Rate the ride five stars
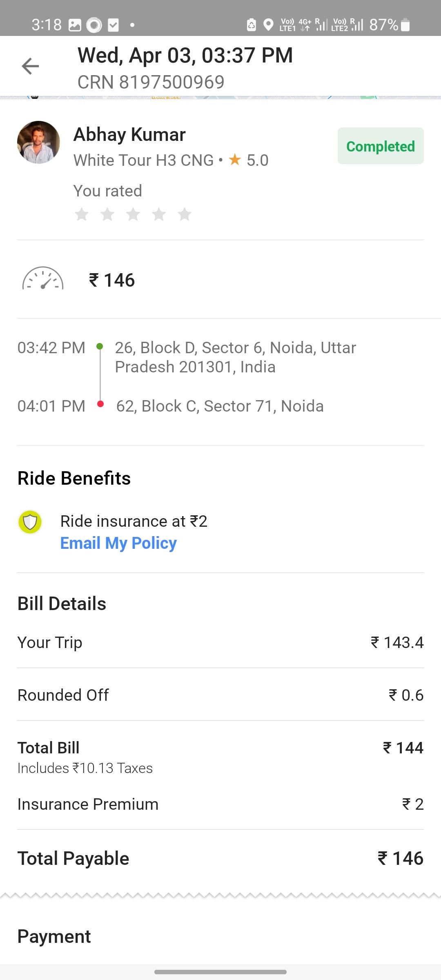 point(185,214)
